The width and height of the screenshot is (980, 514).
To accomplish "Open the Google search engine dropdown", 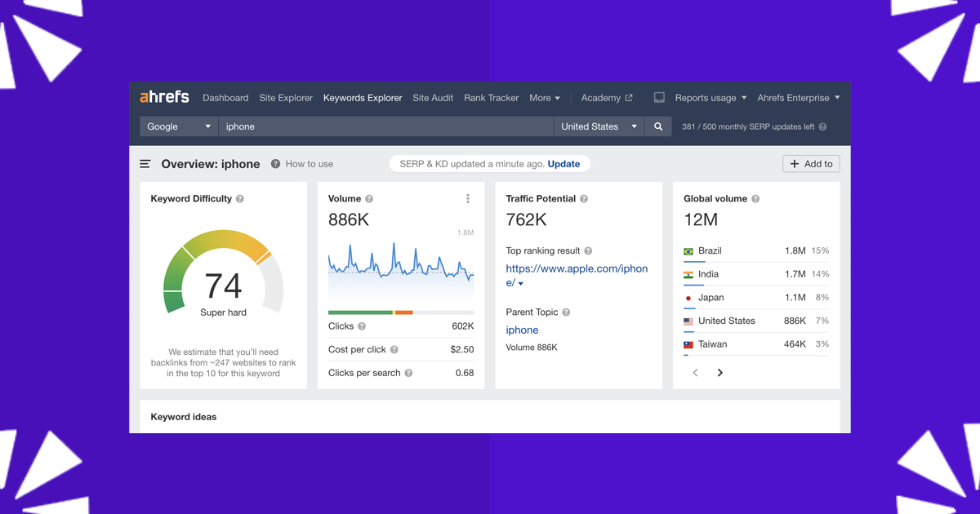I will pyautogui.click(x=179, y=126).
